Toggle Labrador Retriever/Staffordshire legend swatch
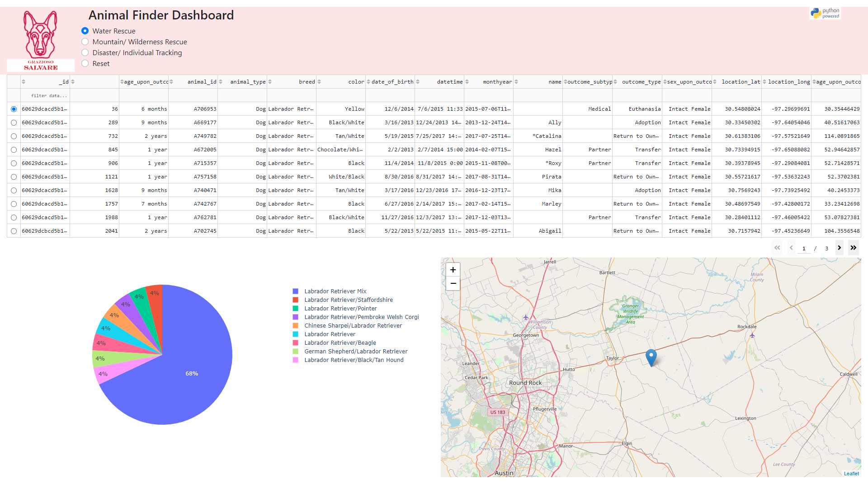The image size is (868, 488). click(x=295, y=300)
